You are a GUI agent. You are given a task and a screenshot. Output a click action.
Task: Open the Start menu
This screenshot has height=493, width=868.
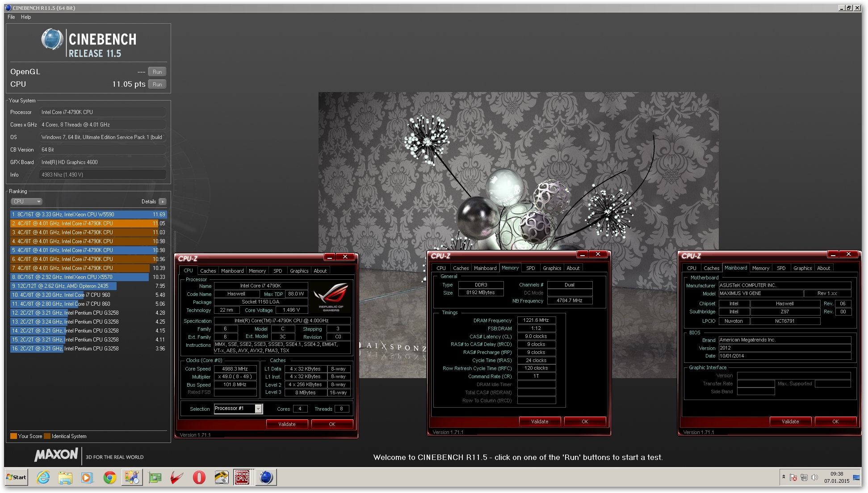pyautogui.click(x=16, y=477)
